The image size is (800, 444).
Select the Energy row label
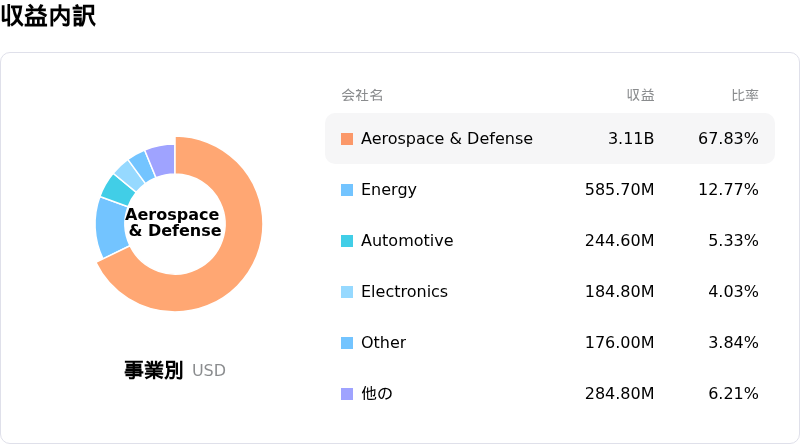(x=389, y=190)
